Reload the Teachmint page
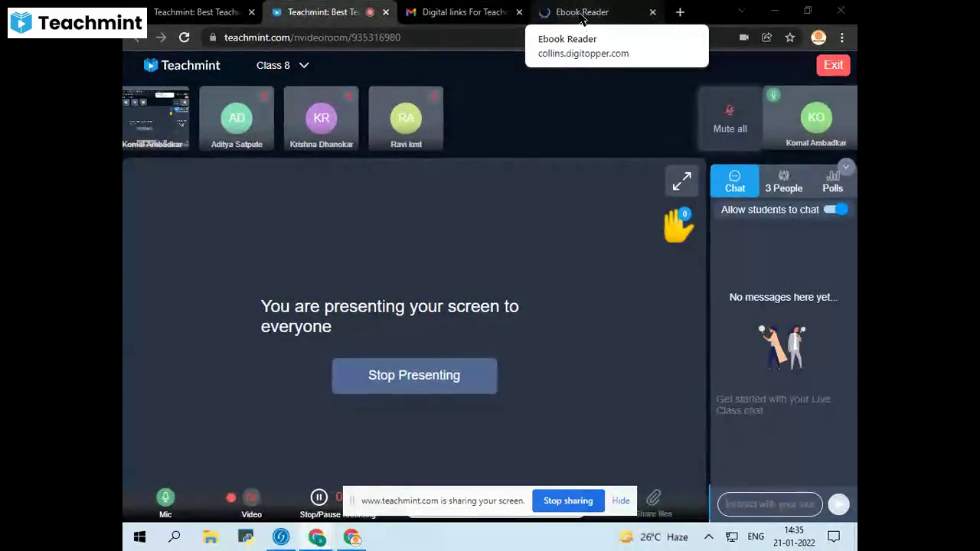 (x=184, y=37)
